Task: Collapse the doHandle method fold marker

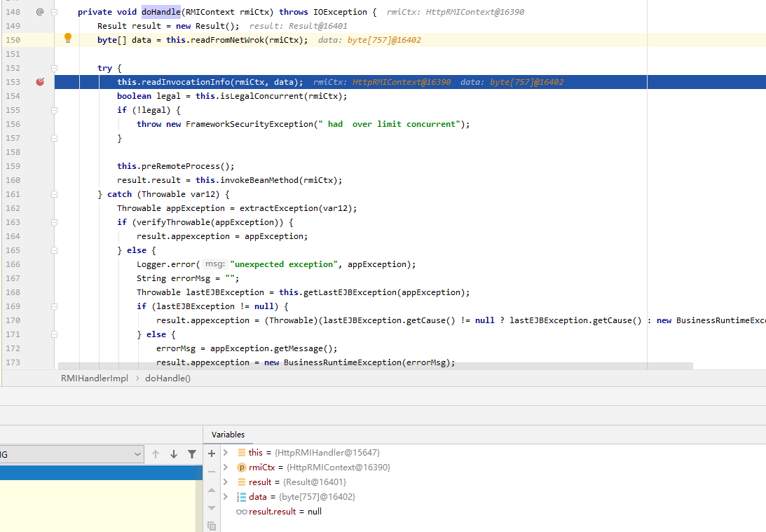Action: (x=54, y=12)
